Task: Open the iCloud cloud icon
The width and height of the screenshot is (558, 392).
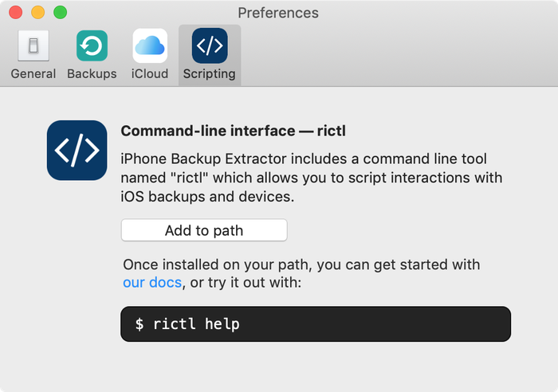Action: (x=150, y=46)
